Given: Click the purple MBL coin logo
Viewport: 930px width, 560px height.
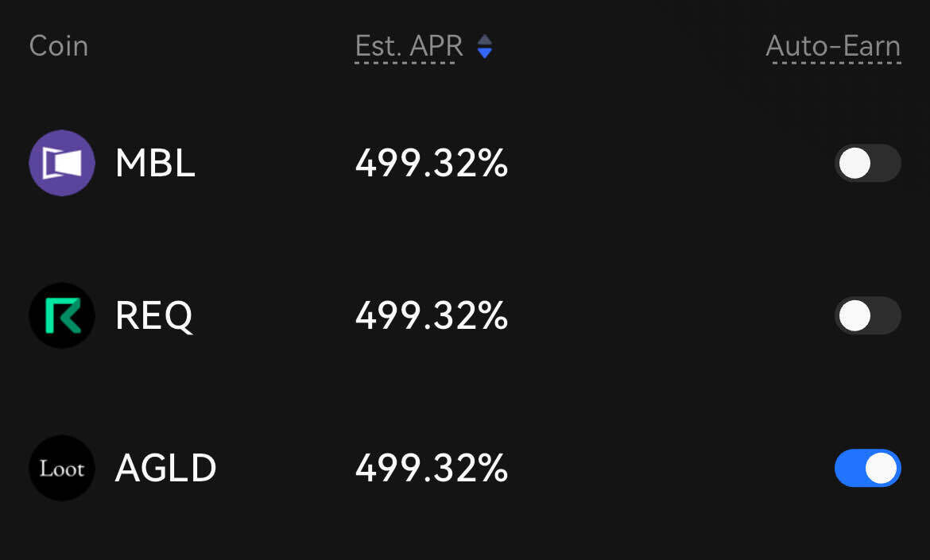Looking at the screenshot, I should point(62,163).
